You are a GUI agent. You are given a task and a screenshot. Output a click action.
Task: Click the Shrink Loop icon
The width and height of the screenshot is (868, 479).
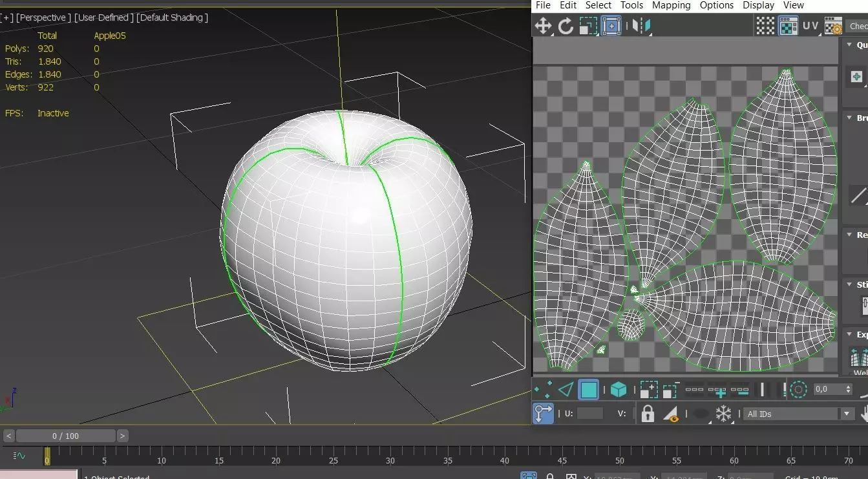739,390
